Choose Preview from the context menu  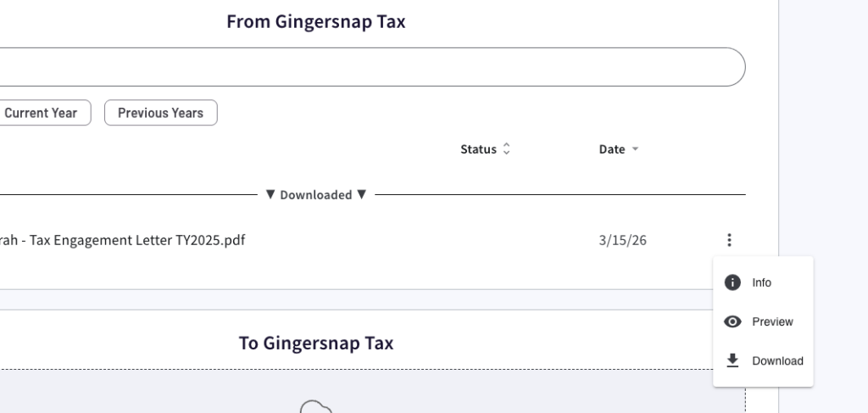click(772, 321)
